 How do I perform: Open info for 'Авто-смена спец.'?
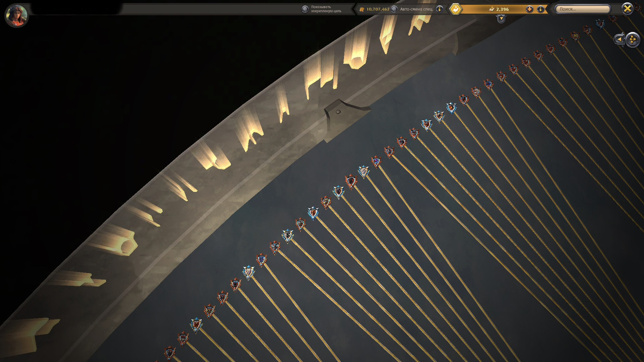[x=440, y=9]
